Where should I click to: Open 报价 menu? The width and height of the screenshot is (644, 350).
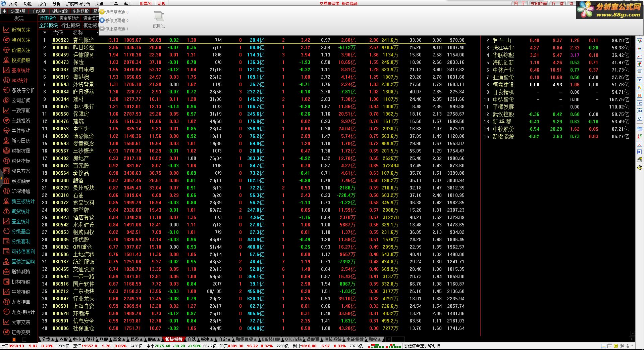(42, 4)
